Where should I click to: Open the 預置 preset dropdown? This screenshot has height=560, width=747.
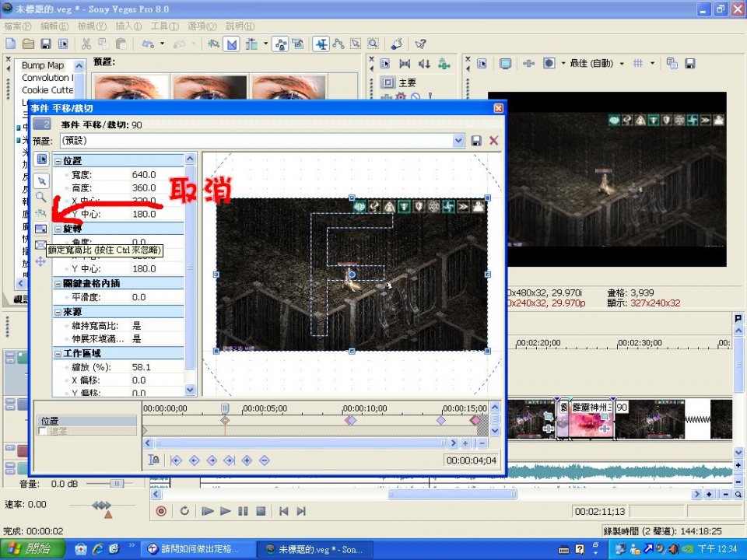tap(458, 141)
